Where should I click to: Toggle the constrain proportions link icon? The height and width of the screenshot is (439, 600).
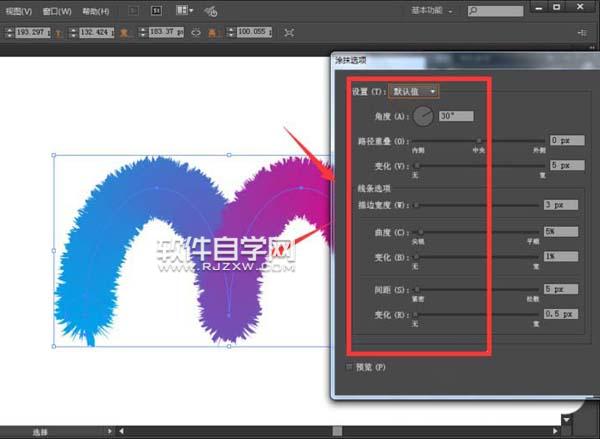click(196, 33)
